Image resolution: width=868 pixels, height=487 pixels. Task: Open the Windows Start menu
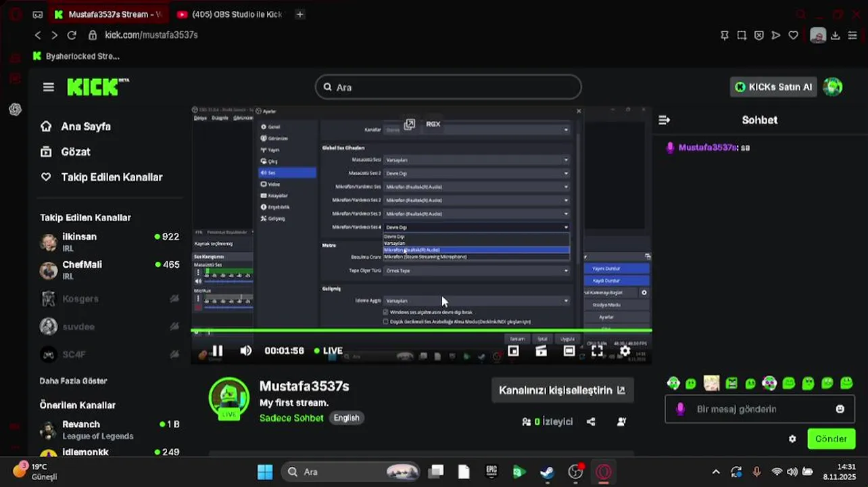pos(265,472)
